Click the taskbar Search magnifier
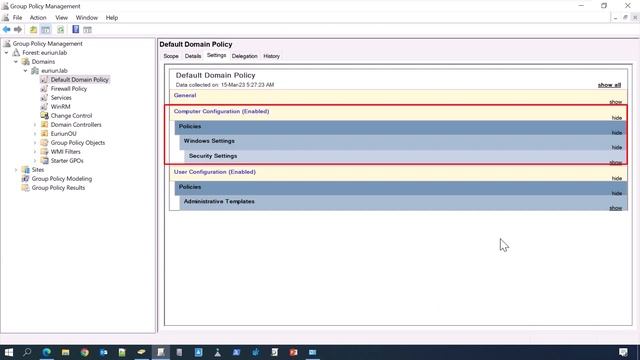Viewport: 640px width, 360px height. click(27, 352)
